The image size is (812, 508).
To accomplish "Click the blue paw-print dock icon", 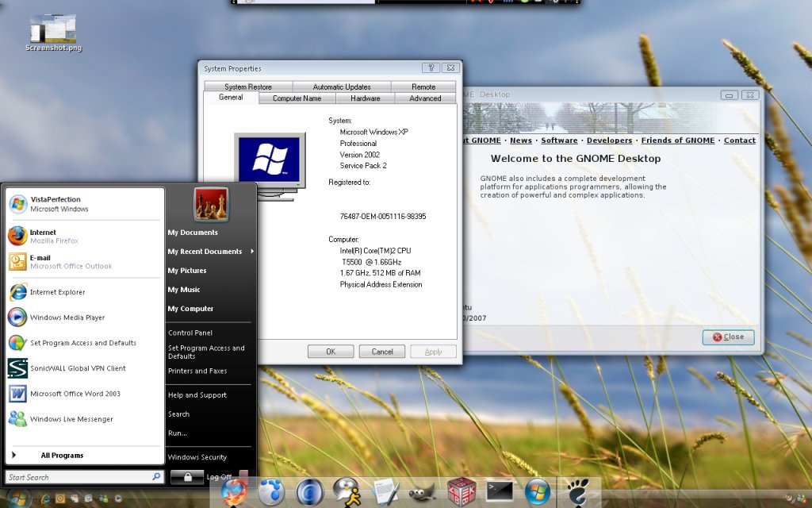I will pos(272,492).
